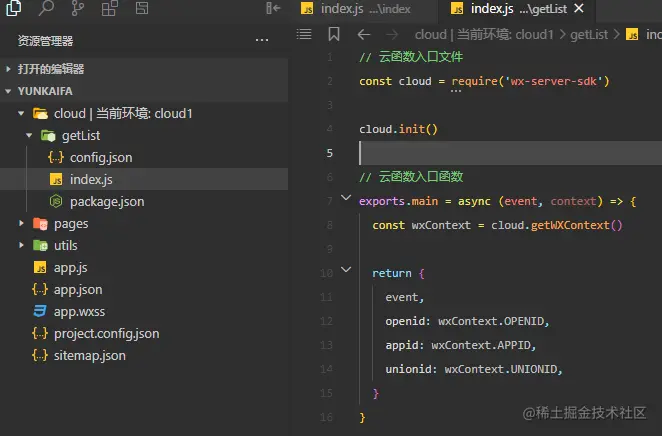Click the unionid: wxContext.UNIONID line
662x436 pixels.
(x=474, y=369)
